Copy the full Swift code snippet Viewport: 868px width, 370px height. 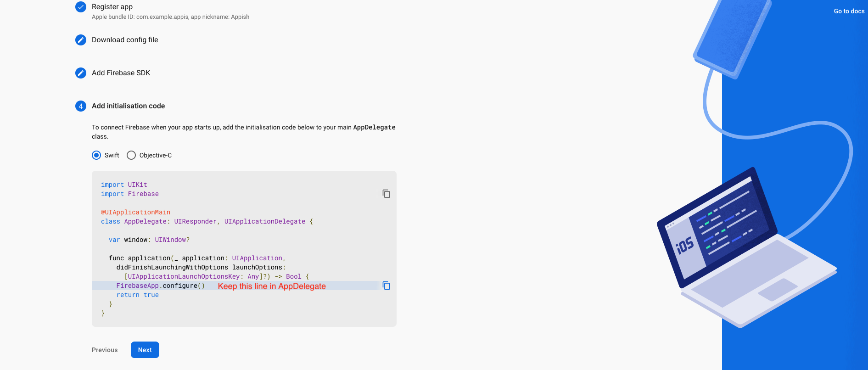point(386,194)
